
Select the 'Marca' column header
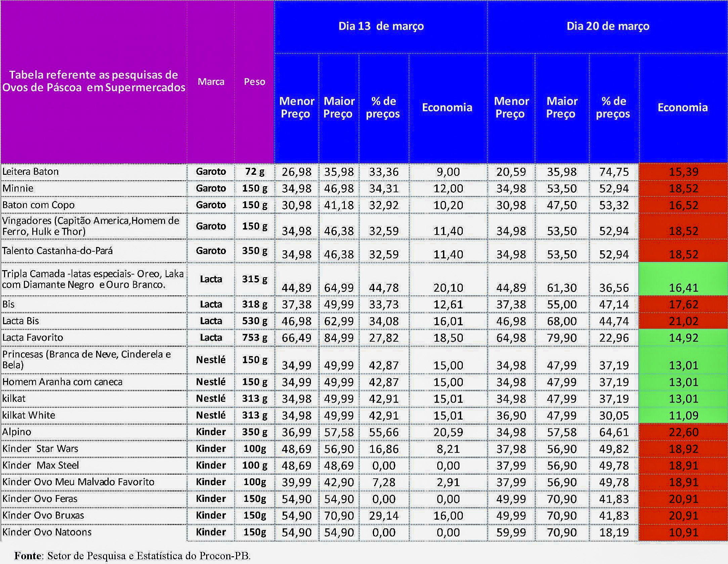click(x=211, y=82)
